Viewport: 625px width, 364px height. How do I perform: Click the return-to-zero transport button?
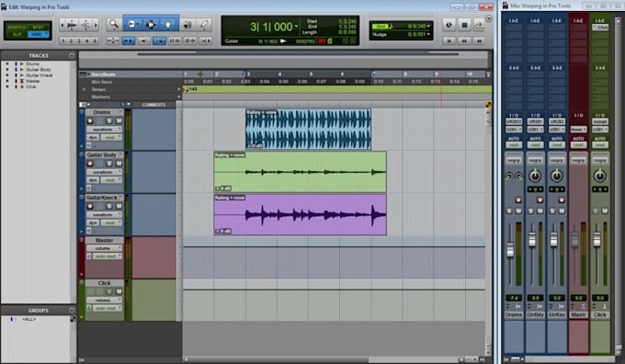tap(449, 40)
